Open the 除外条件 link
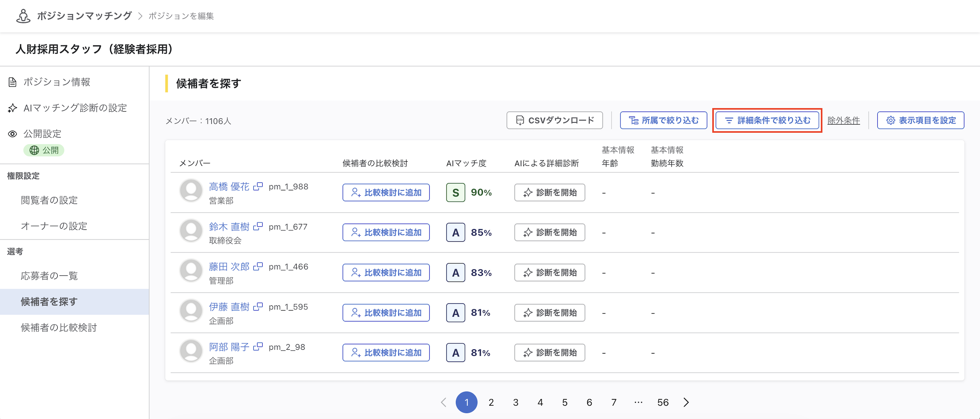The height and width of the screenshot is (419, 980). (x=844, y=120)
